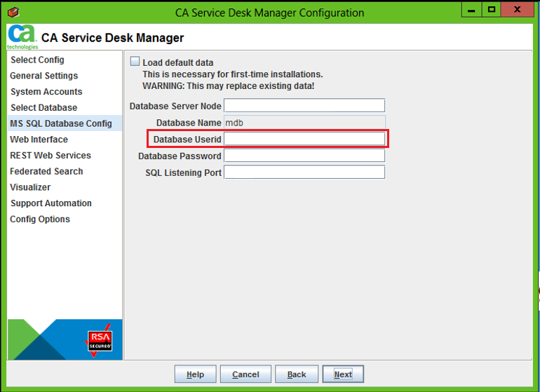Close the configuration window
The width and height of the screenshot is (540, 392).
pyautogui.click(x=518, y=10)
